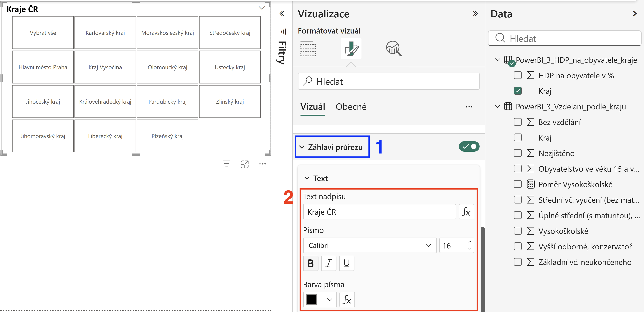Select the Format visual paintbrush icon
Viewport: 644px width, 312px height.
pos(351,49)
